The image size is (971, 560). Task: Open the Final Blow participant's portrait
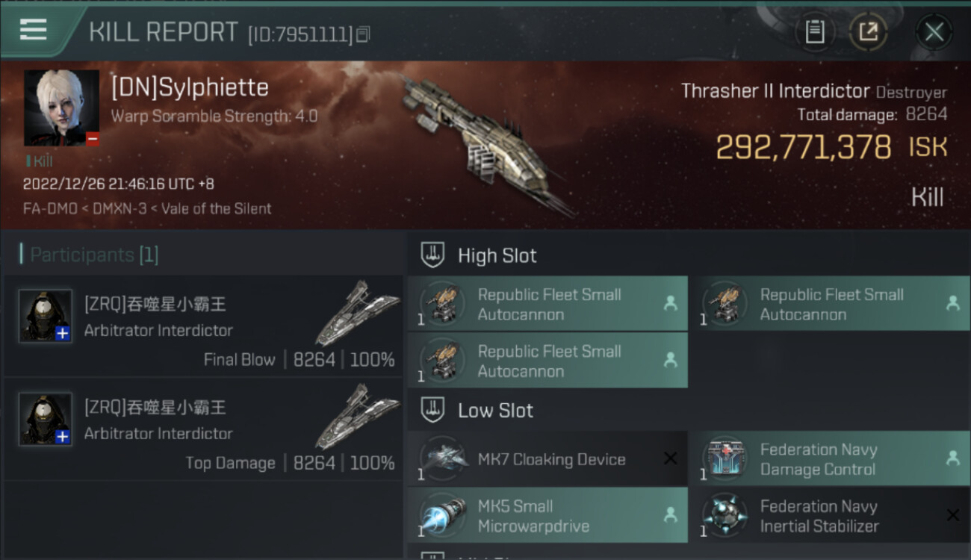[x=46, y=316]
